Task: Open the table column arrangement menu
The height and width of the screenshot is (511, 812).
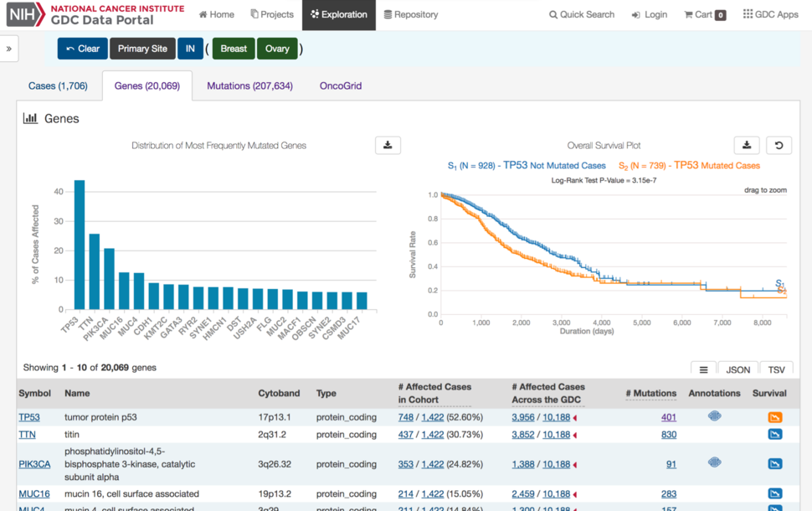Action: [703, 369]
